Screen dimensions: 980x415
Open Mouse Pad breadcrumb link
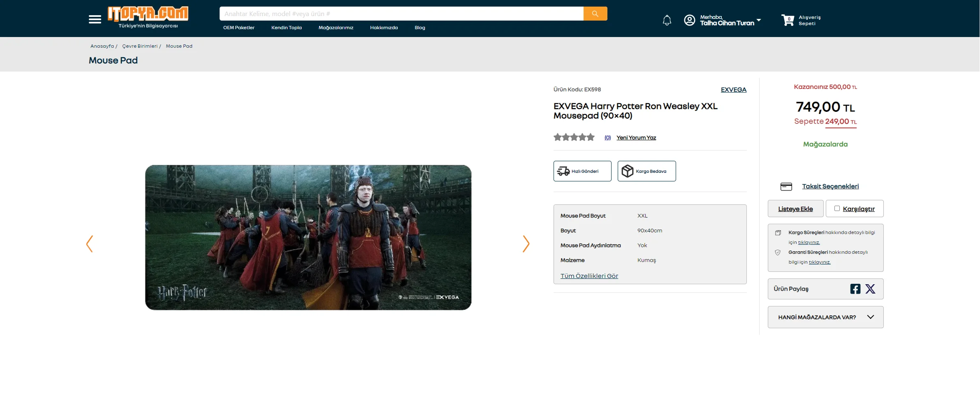click(x=179, y=46)
